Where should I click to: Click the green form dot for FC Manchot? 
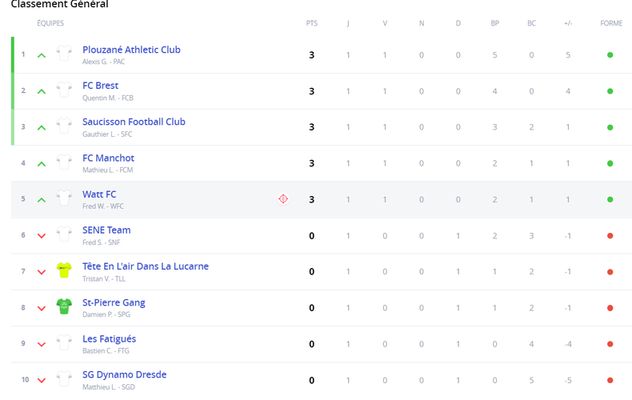(610, 163)
